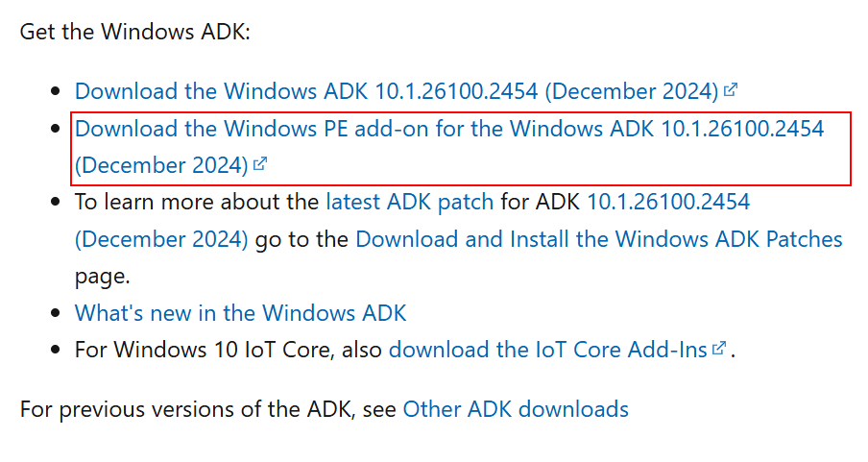Screen dimensions: 868x462
Task: Follow the download the IoT Core Add-Ins link
Action: point(547,351)
